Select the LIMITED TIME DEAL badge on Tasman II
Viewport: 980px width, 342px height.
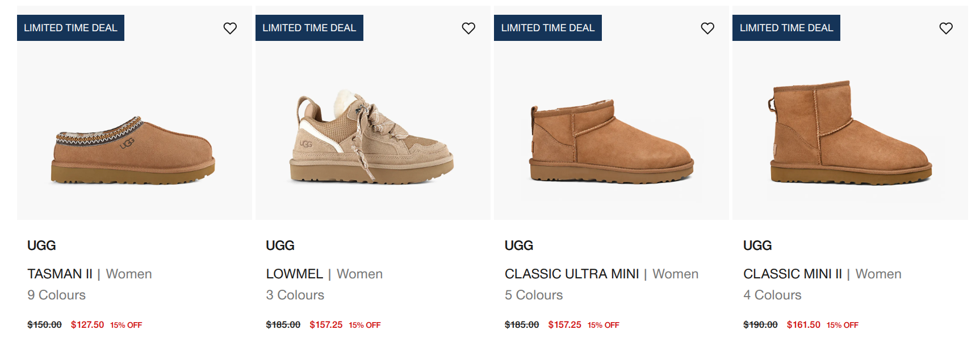[x=70, y=27]
